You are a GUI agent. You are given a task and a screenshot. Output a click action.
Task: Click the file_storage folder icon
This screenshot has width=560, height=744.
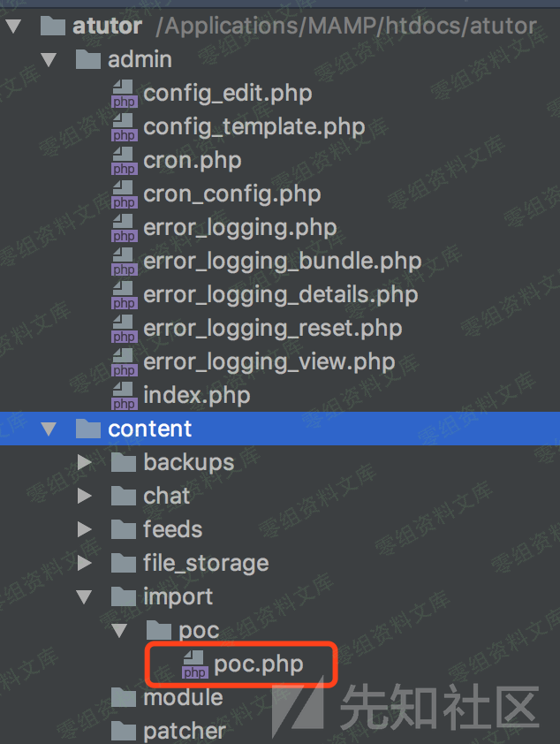pos(124,563)
